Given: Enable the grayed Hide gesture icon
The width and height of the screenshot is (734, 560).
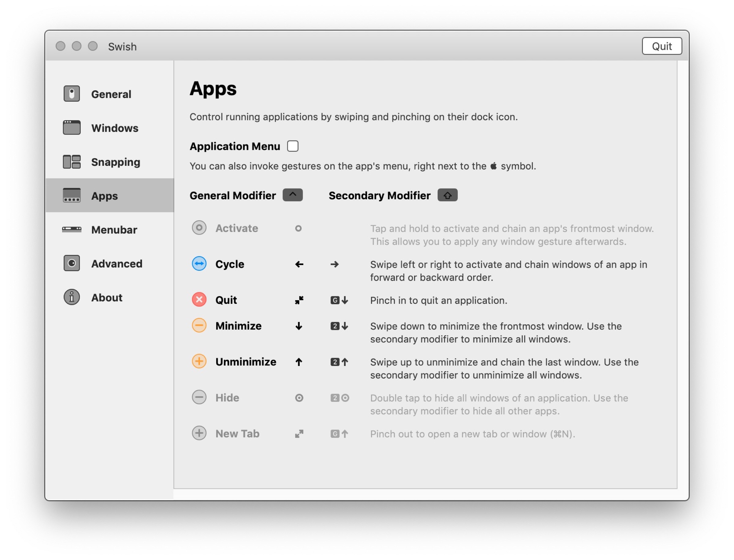Looking at the screenshot, I should 199,397.
